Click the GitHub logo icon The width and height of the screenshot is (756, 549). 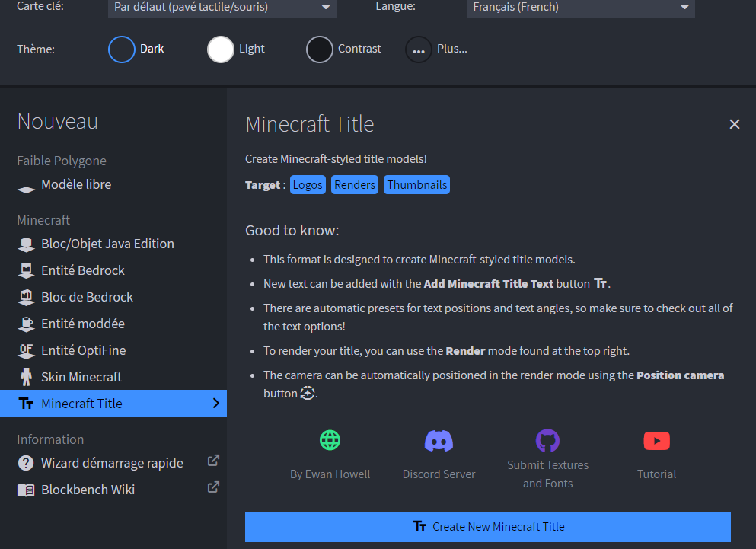point(547,440)
